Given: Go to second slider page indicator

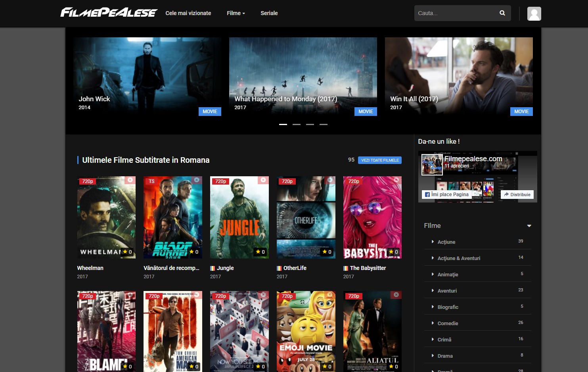Looking at the screenshot, I should (297, 124).
